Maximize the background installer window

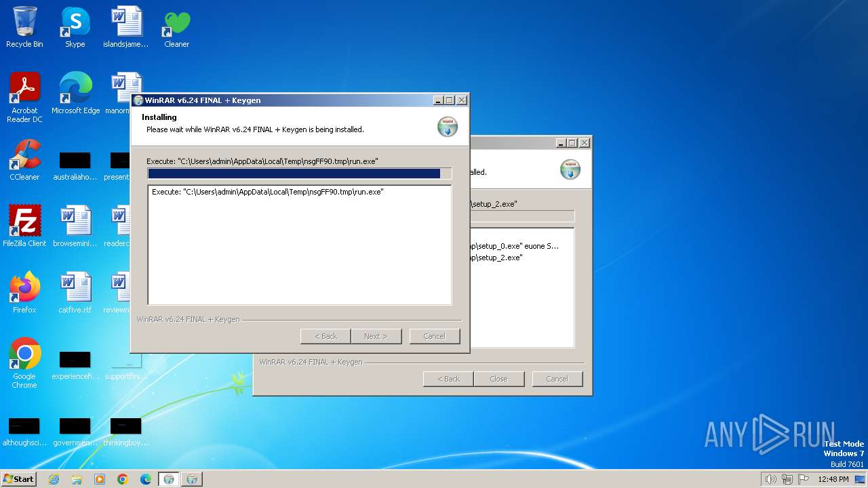click(x=572, y=143)
